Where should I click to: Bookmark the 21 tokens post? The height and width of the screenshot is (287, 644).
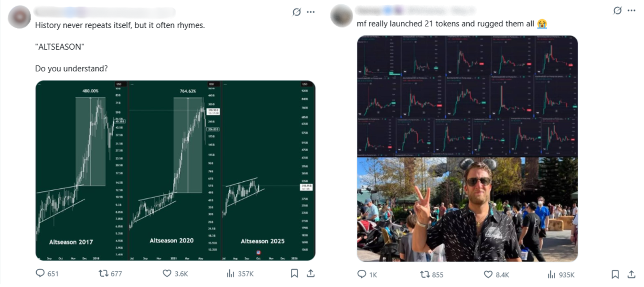(615, 275)
